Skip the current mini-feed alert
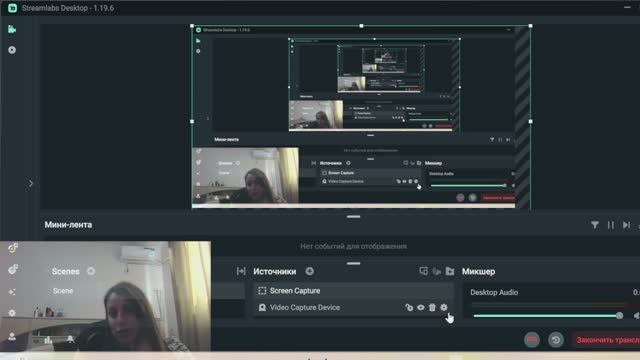 point(626,225)
